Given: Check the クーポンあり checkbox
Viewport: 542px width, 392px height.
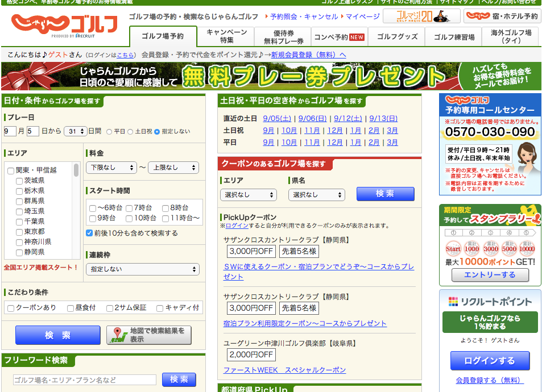Looking at the screenshot, I should [x=11, y=308].
